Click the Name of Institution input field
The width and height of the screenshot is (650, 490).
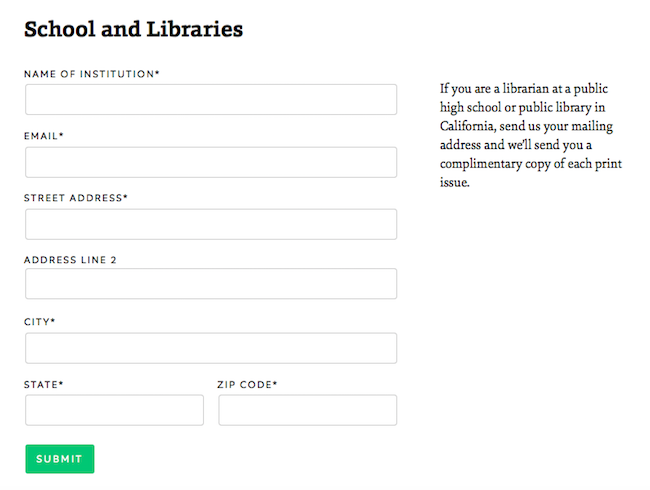pos(211,100)
